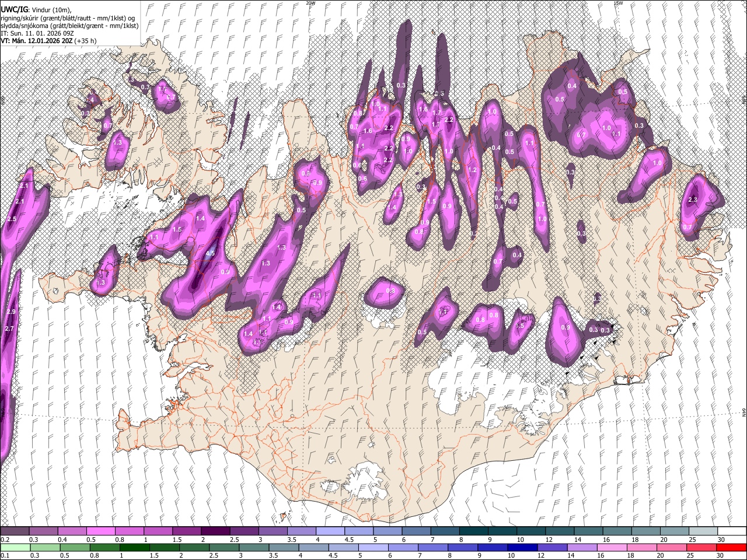Image resolution: width=747 pixels, height=560 pixels.
Task: Click the '4.5' precipitation value on the map
Action: pos(211,254)
